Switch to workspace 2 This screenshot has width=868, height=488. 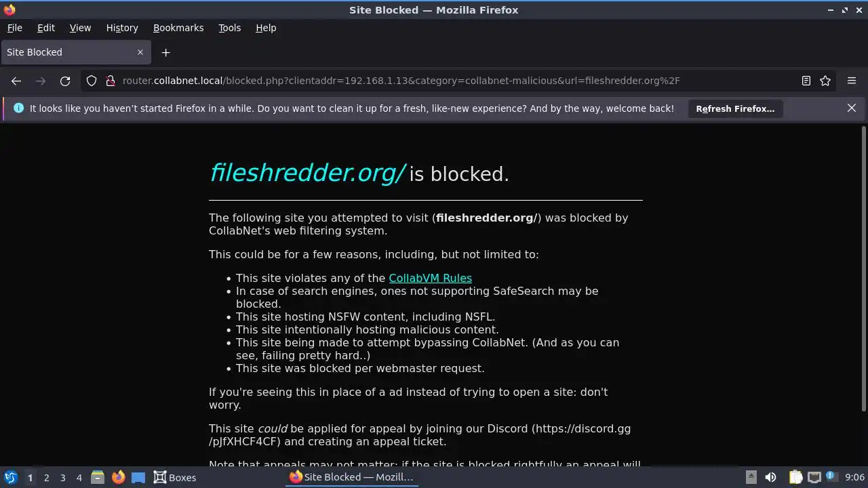tap(46, 478)
